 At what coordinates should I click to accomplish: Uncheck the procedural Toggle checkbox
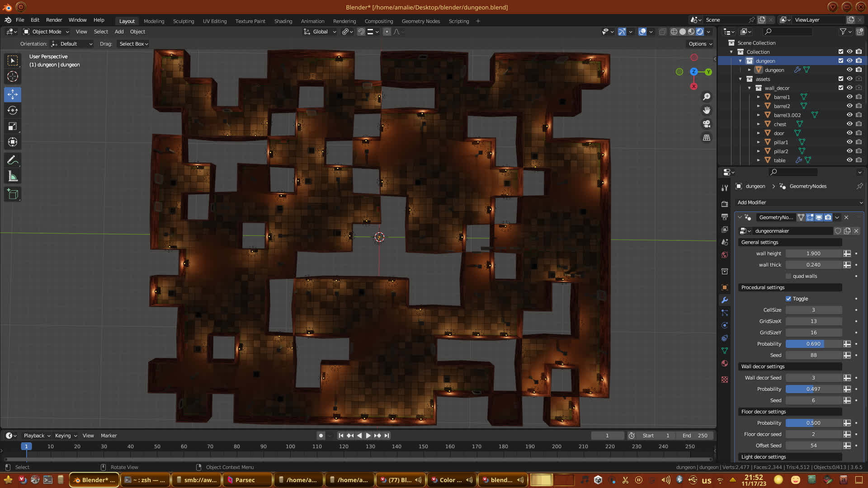click(x=788, y=299)
